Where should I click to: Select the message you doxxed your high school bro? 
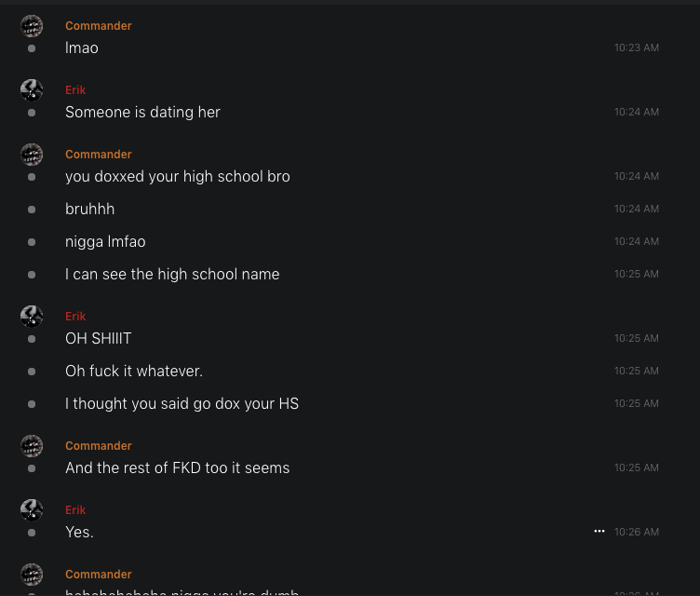click(178, 177)
